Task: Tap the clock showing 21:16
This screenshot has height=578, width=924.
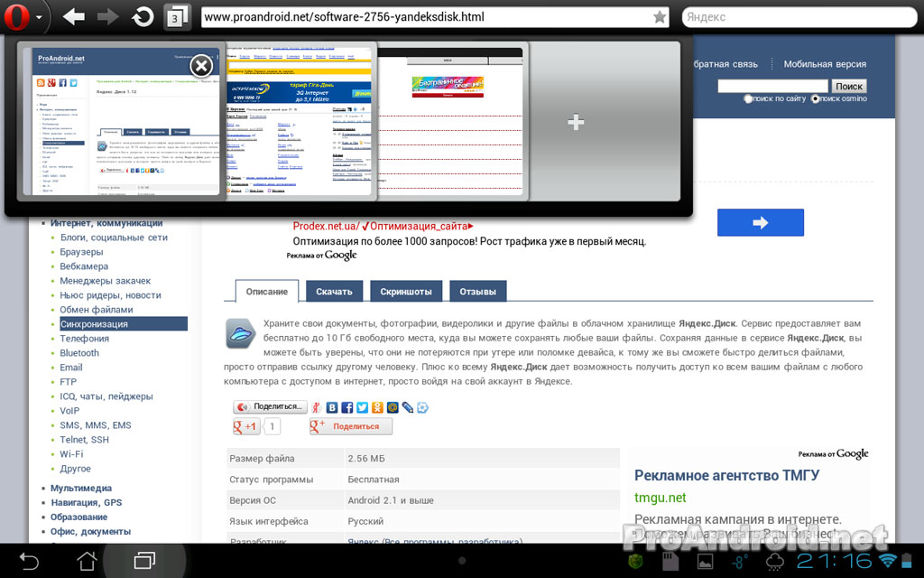Action: coord(834,561)
